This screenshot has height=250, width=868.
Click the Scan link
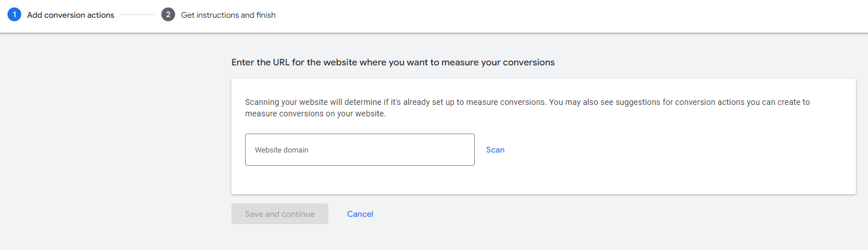(x=495, y=150)
